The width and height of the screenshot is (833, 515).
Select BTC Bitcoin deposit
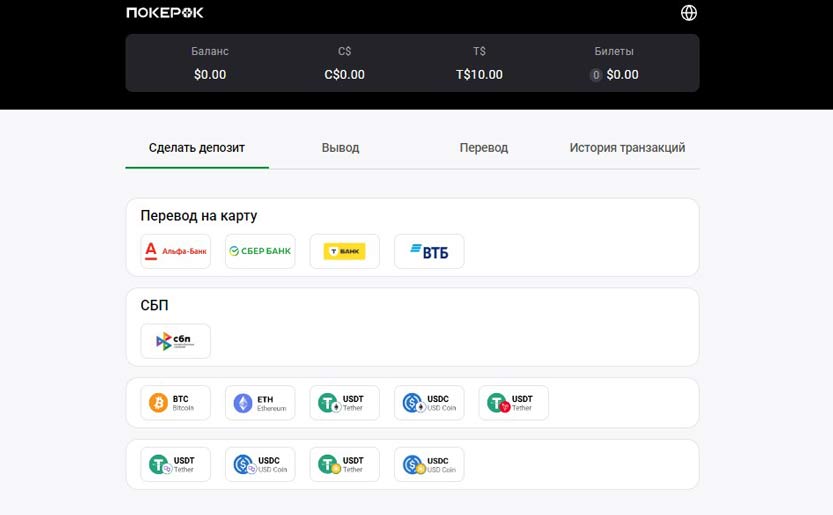175,403
